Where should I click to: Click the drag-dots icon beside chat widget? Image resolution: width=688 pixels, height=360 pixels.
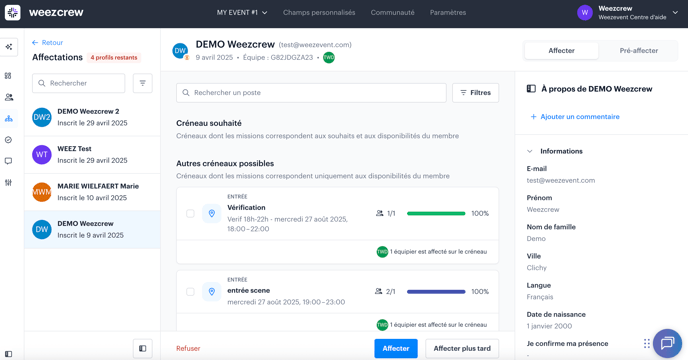tap(647, 343)
